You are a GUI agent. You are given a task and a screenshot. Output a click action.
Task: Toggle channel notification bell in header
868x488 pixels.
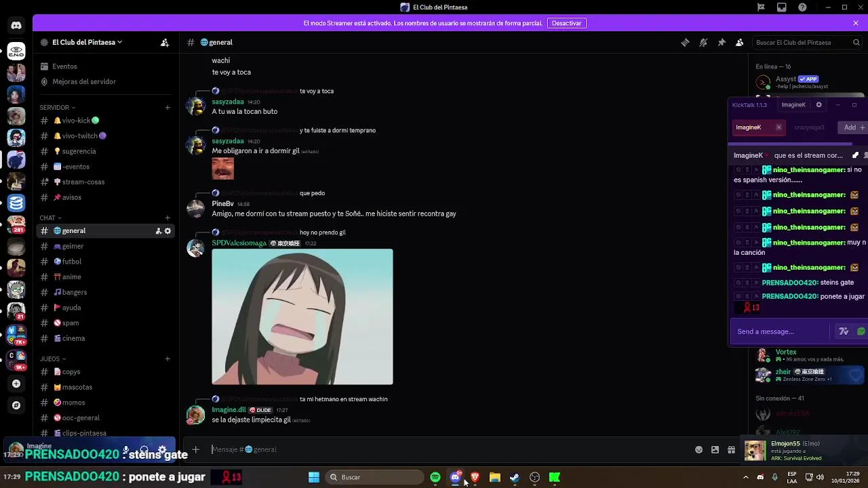703,42
